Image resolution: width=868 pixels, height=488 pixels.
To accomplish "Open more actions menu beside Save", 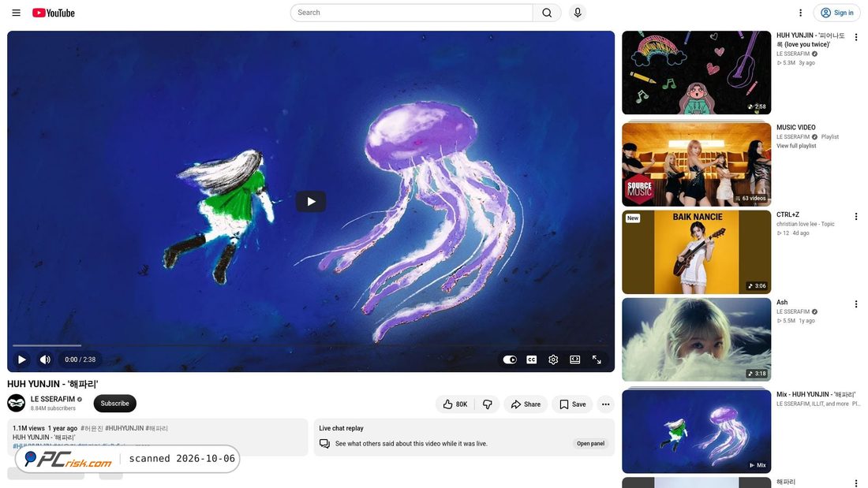I will pos(605,404).
